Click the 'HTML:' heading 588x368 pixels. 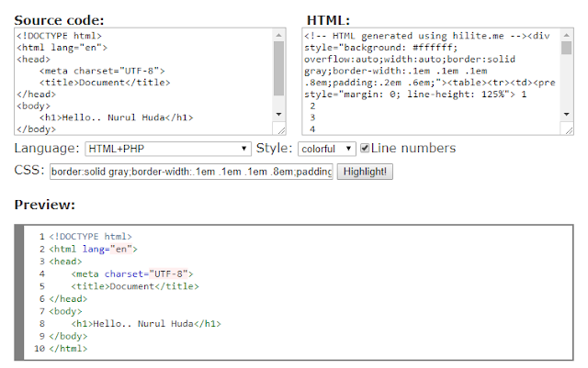pyautogui.click(x=328, y=20)
